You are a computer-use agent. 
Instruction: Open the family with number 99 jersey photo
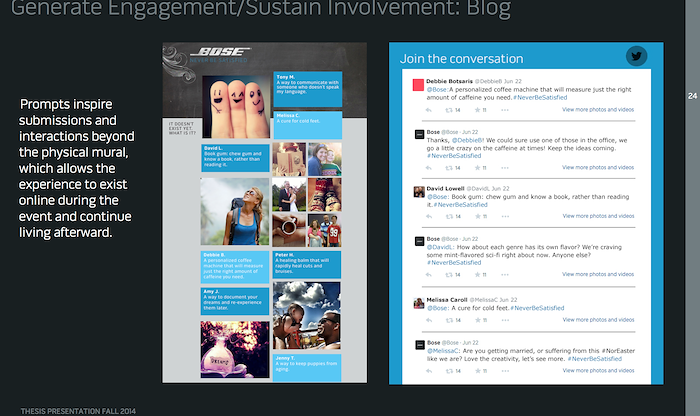click(x=325, y=230)
